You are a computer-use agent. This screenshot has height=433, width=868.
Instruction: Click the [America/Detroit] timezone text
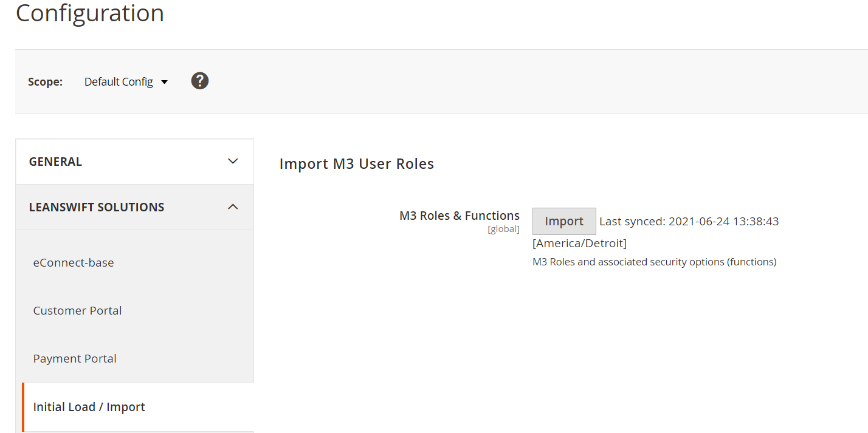point(579,244)
